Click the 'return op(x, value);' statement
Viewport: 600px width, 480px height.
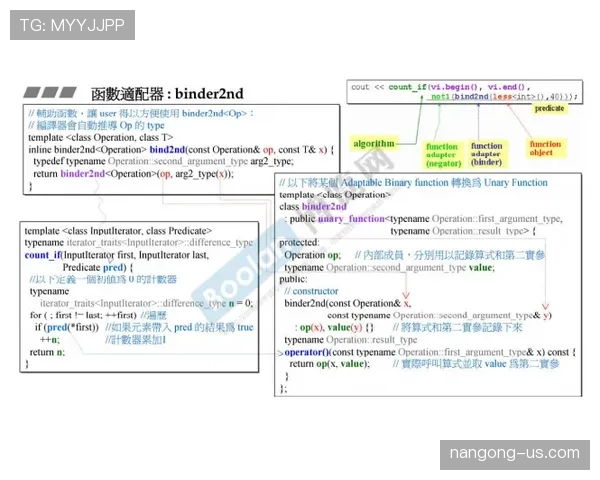(x=329, y=364)
